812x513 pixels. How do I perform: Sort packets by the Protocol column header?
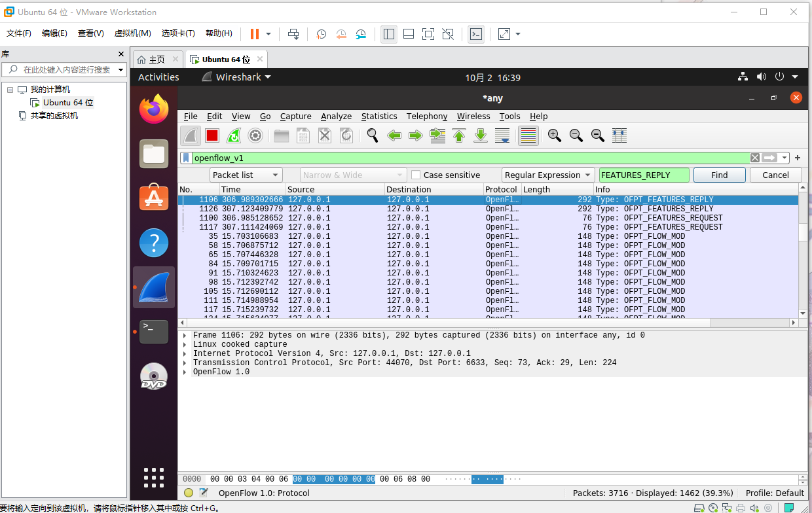[x=502, y=189]
